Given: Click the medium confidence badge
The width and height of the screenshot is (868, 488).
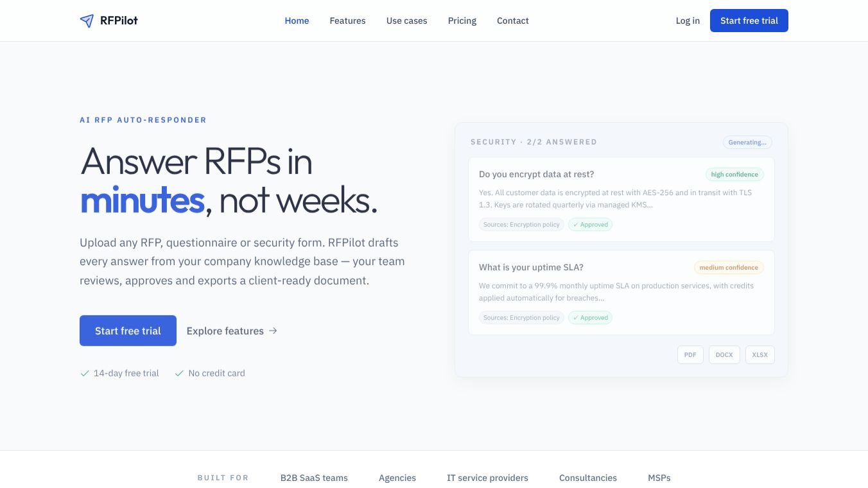Looking at the screenshot, I should coord(729,268).
